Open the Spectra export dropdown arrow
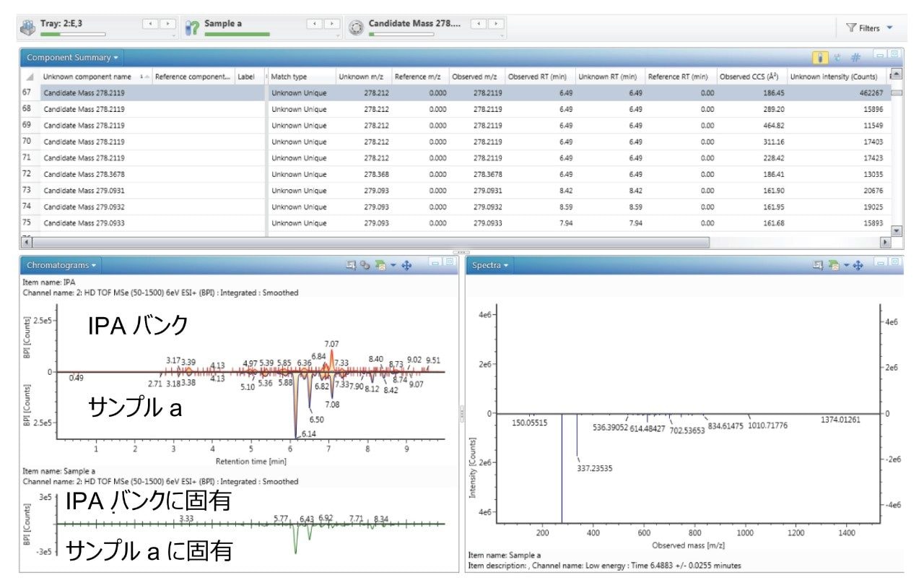 pos(845,265)
